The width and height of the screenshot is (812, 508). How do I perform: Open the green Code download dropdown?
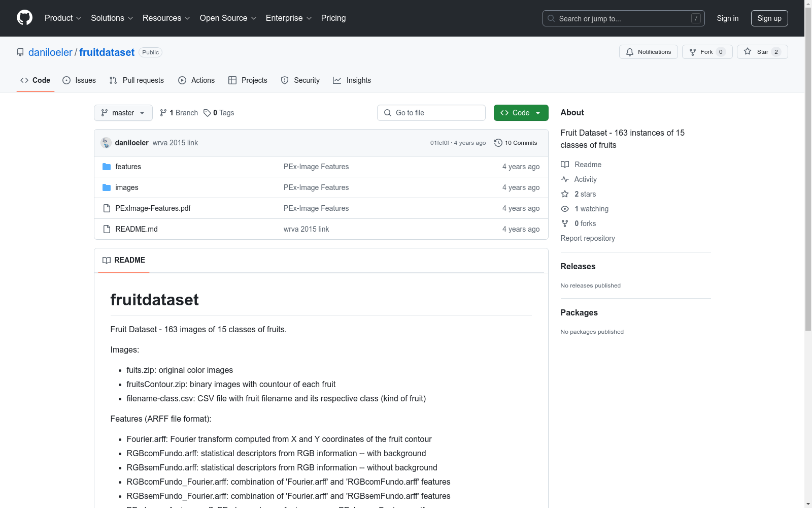click(x=521, y=113)
